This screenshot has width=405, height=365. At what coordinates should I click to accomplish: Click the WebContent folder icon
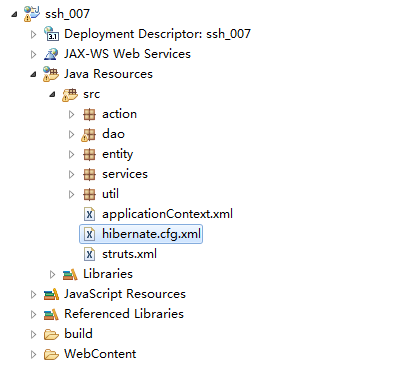[51, 354]
